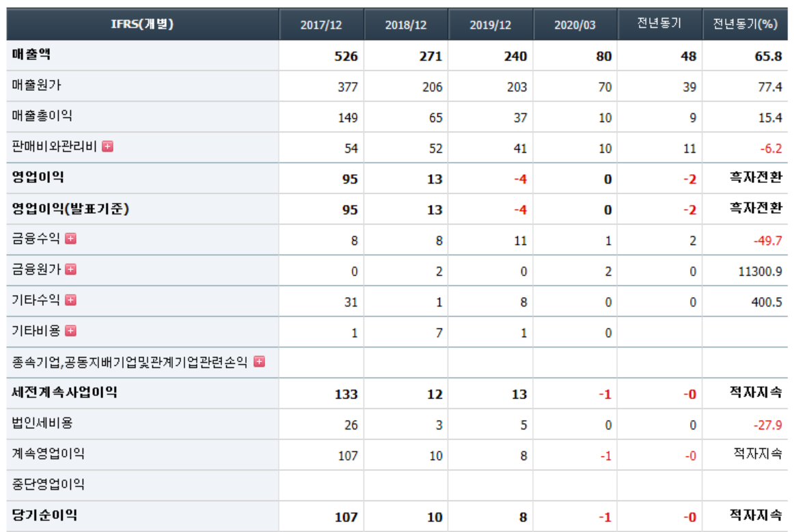
Task: Select 기타수익 value 31 for 2017/12
Action: 351,302
